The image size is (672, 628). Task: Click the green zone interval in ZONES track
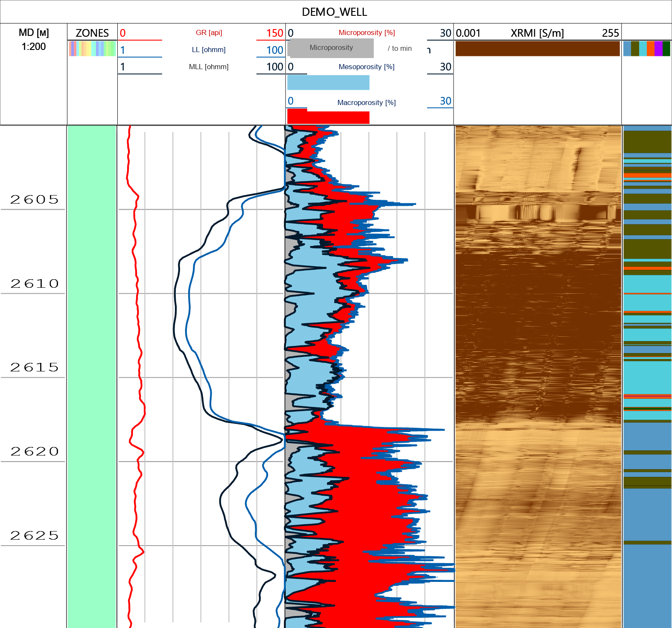(x=92, y=377)
